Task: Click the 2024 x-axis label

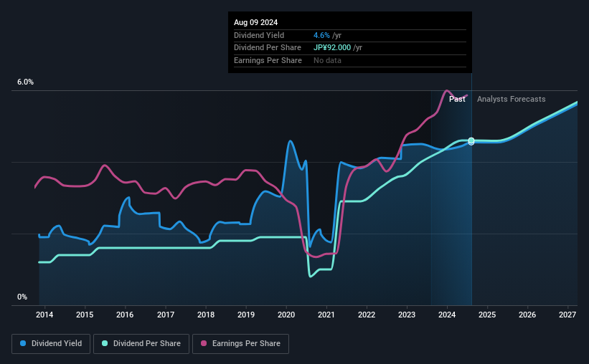Action: [447, 315]
